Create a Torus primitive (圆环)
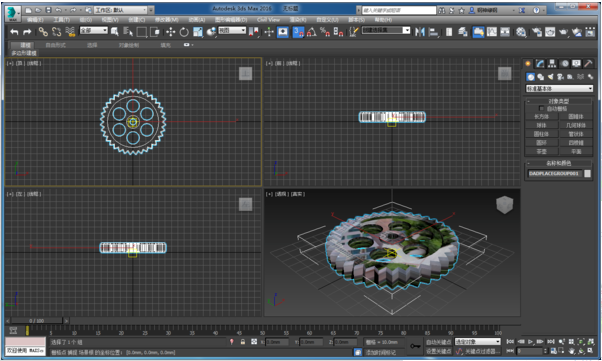602x361 pixels. coord(541,142)
